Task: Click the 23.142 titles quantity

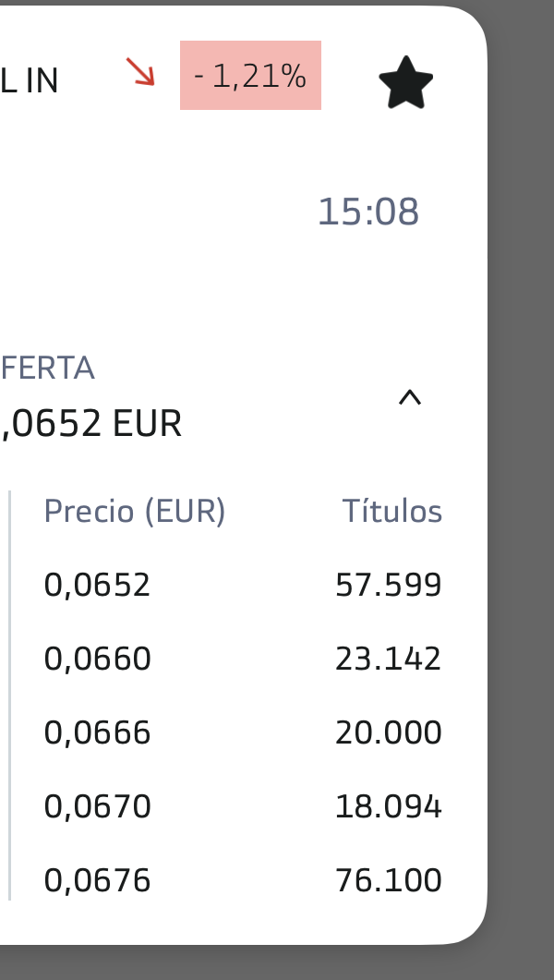Action: coord(389,659)
